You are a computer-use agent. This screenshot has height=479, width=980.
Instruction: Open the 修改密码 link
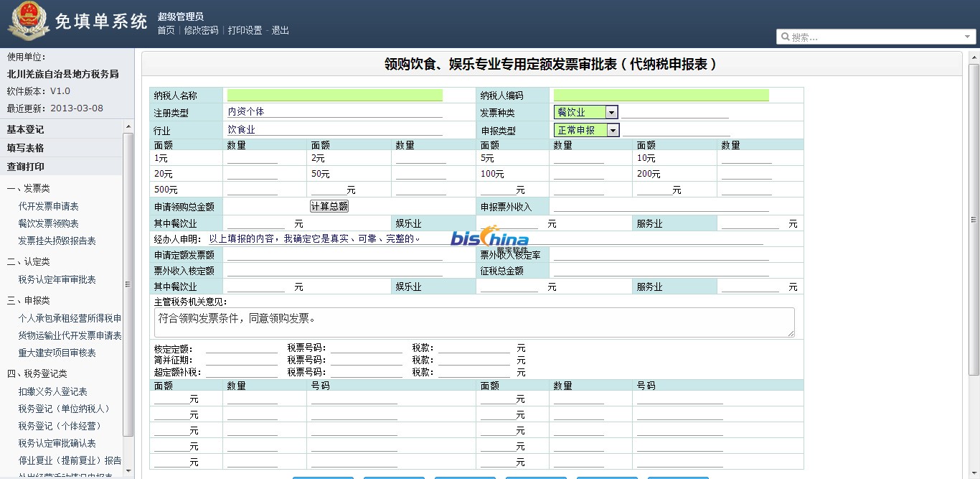[201, 30]
